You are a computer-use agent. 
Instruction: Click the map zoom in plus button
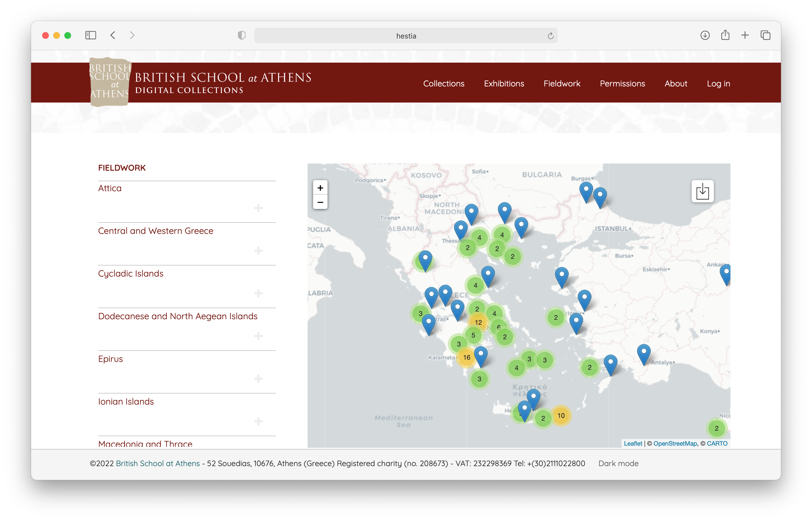click(x=320, y=188)
